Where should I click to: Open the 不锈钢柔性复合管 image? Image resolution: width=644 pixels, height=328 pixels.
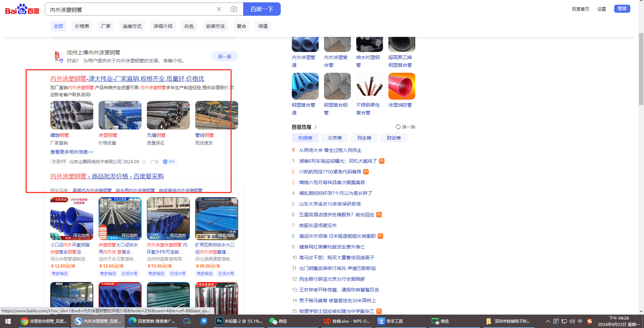(x=370, y=86)
